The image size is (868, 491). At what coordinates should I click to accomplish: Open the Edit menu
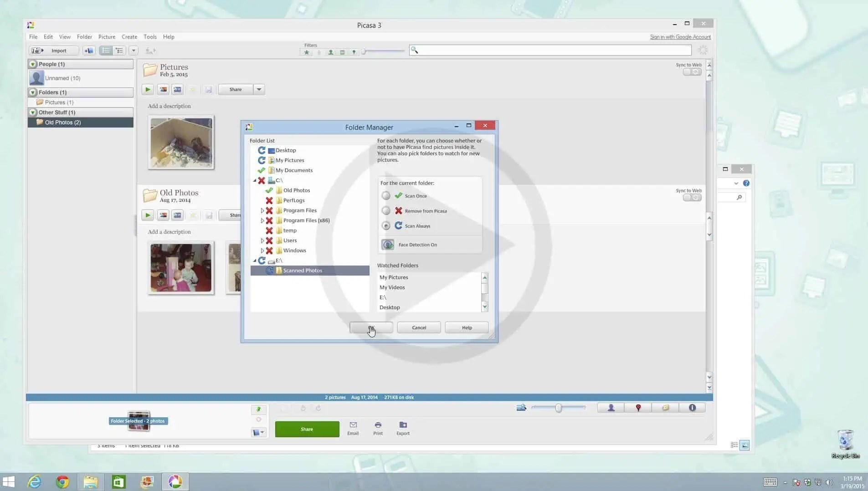[48, 37]
